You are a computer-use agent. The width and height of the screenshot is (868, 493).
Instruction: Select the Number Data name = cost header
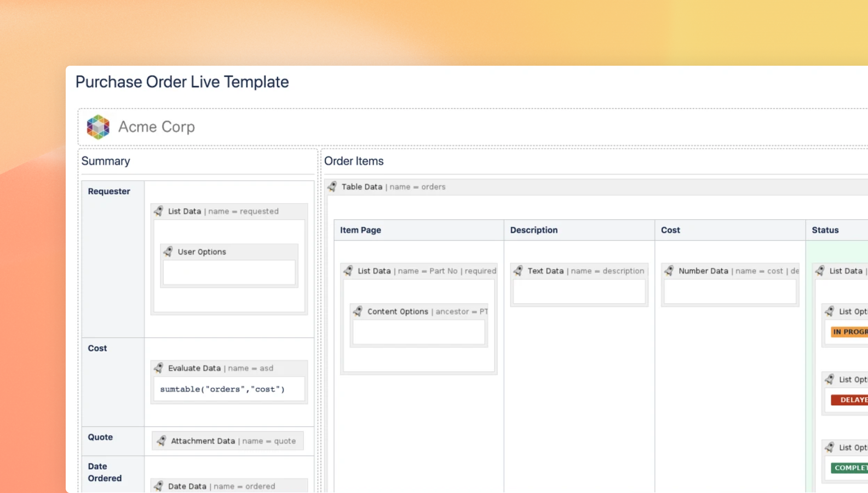pyautogui.click(x=730, y=271)
